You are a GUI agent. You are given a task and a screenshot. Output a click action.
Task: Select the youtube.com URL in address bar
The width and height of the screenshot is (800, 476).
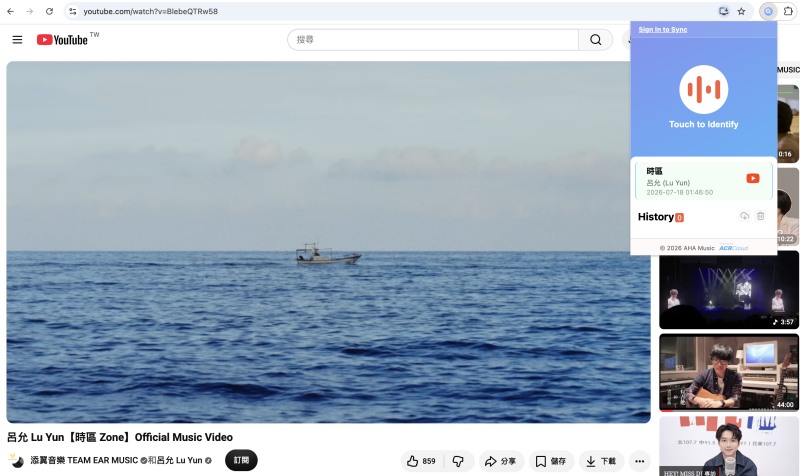(x=151, y=11)
